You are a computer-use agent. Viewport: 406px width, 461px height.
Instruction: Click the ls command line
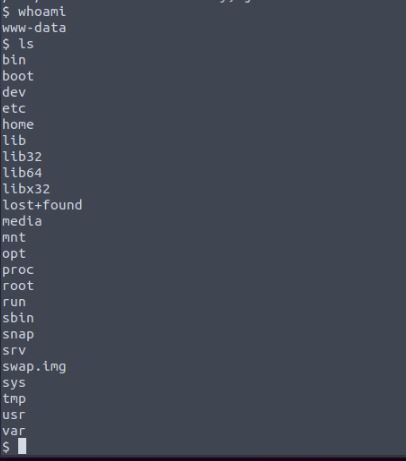[18, 44]
